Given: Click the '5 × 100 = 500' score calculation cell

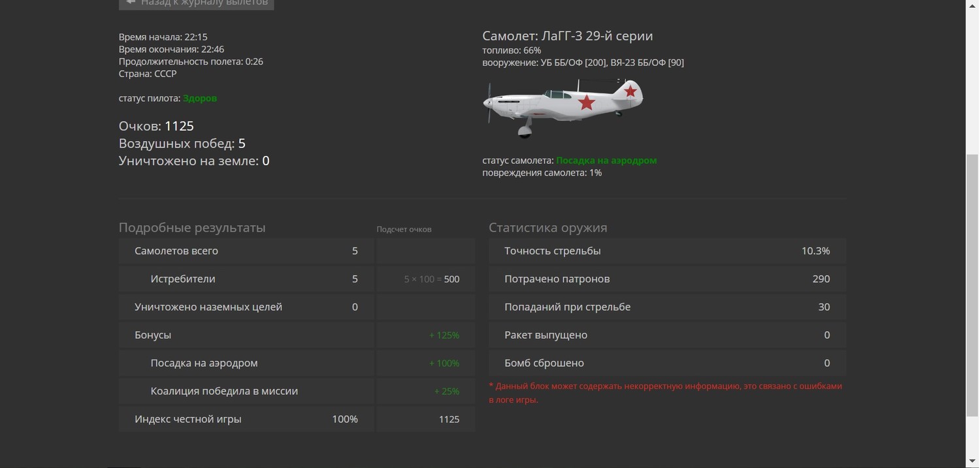Looking at the screenshot, I should pos(431,279).
